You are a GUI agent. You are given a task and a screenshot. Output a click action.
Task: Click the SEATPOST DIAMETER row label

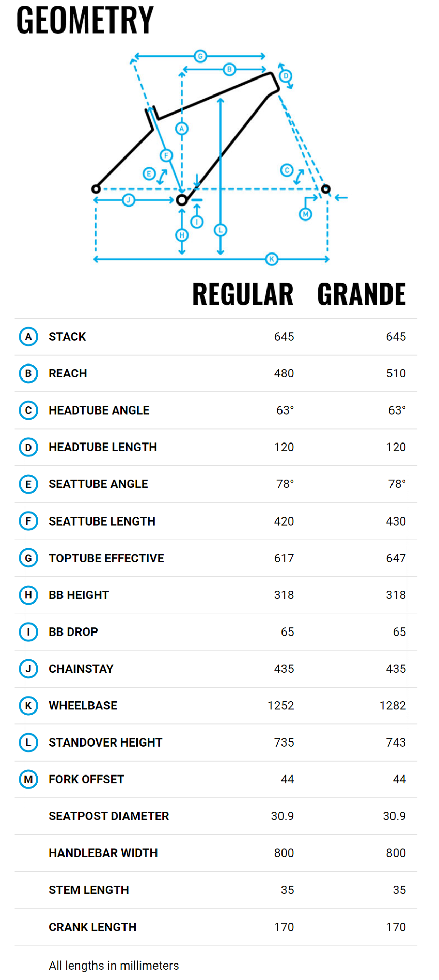(x=109, y=816)
